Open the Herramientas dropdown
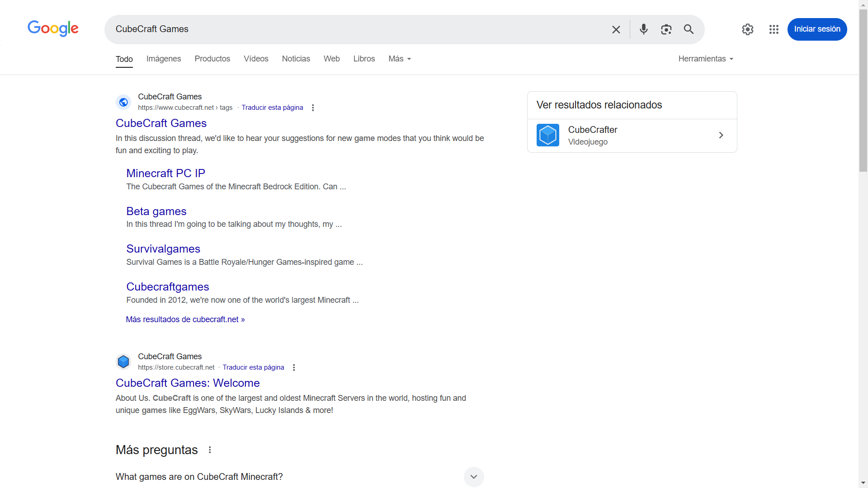This screenshot has height=488, width=868. tap(706, 59)
